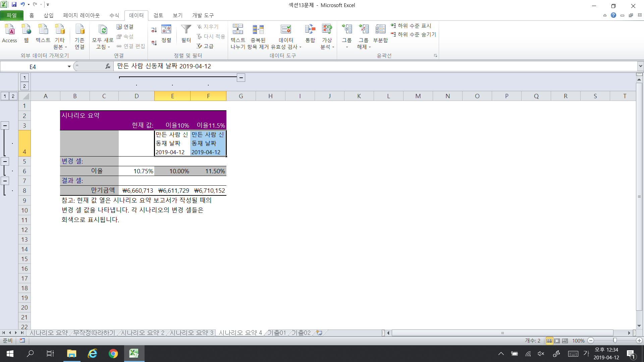Collapse the column outline minus button above G

(x=241, y=78)
